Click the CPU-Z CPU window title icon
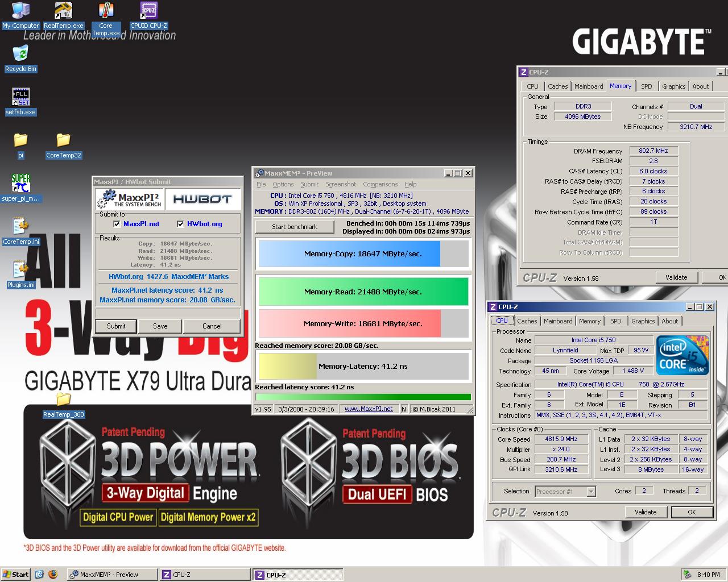The image size is (728, 582). [493, 307]
